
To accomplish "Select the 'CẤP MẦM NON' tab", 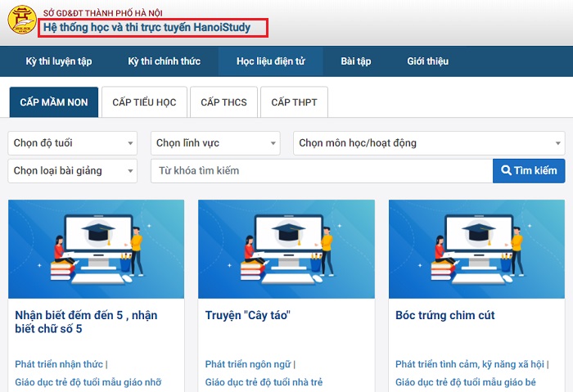I will tap(54, 102).
